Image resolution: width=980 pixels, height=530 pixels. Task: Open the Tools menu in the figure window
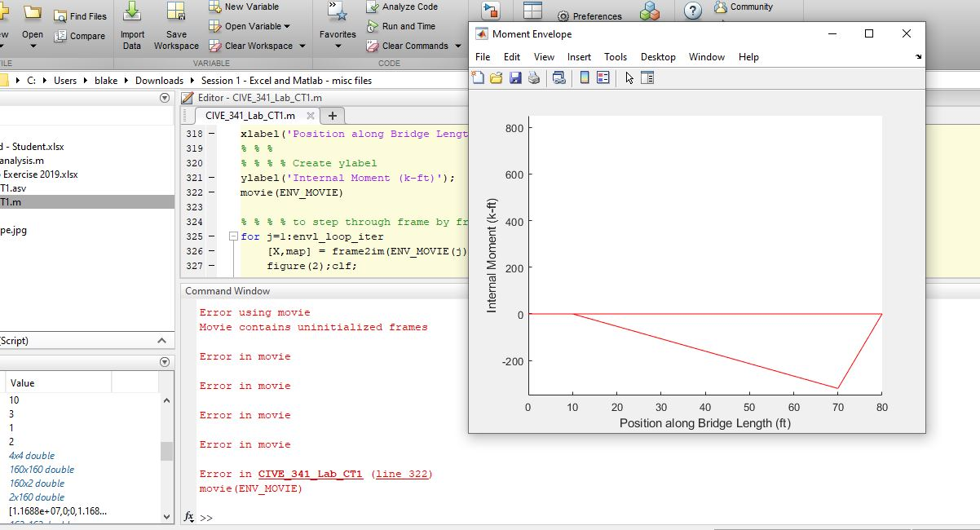pos(616,57)
